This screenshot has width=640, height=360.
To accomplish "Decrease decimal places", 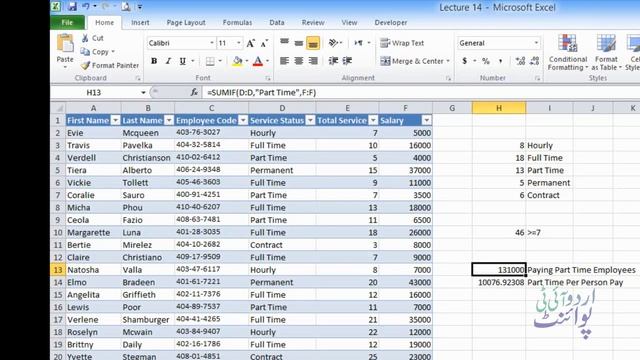I will (534, 61).
